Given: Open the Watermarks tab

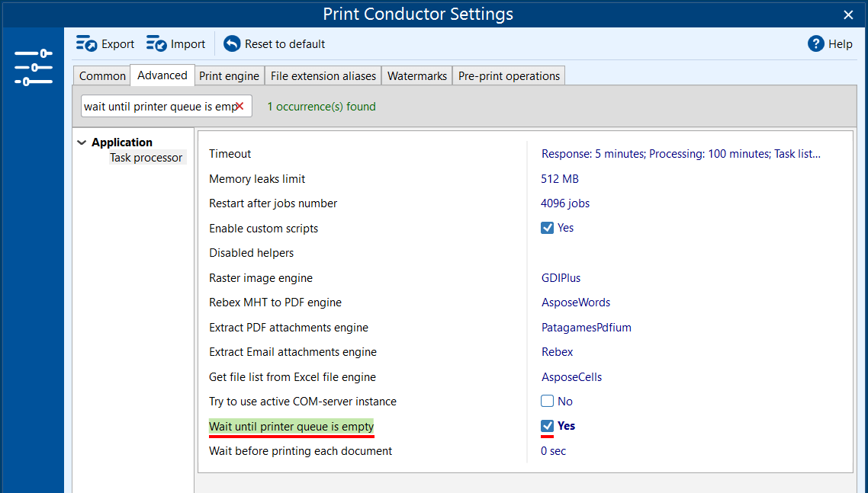Looking at the screenshot, I should tap(416, 76).
